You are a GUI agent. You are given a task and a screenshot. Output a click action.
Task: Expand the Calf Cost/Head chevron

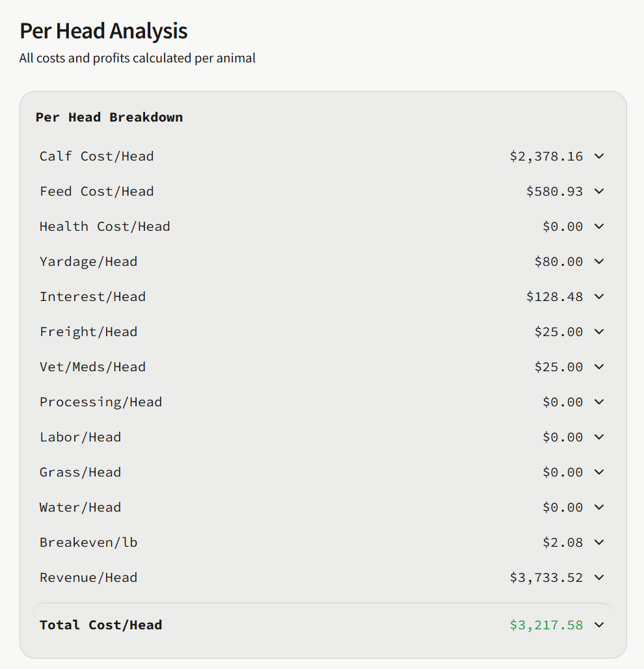click(x=599, y=156)
